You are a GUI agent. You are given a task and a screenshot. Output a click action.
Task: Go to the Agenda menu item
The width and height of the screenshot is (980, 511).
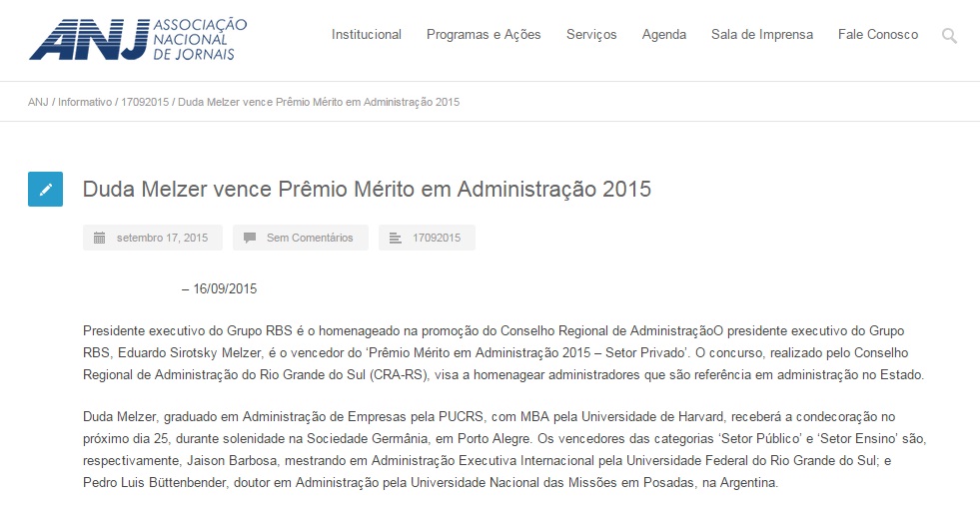click(663, 34)
